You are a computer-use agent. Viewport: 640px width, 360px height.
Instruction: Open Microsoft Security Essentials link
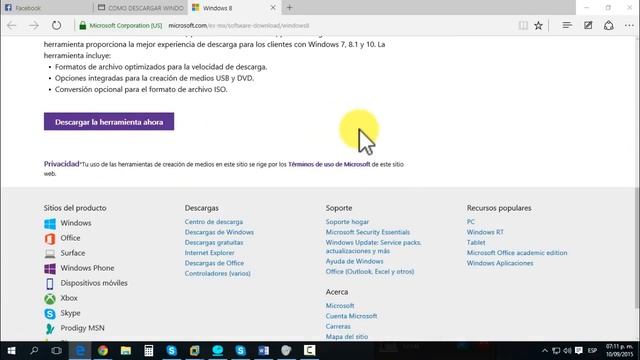tap(368, 232)
